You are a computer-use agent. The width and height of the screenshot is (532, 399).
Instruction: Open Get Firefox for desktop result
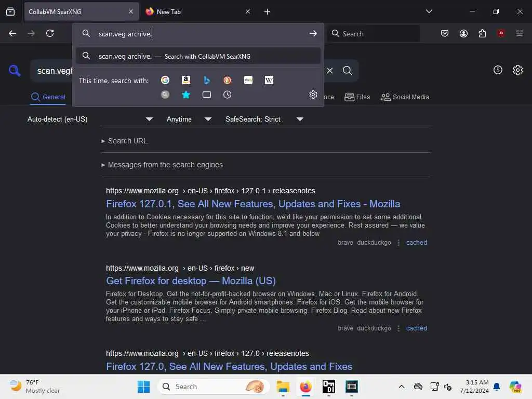pyautogui.click(x=191, y=281)
